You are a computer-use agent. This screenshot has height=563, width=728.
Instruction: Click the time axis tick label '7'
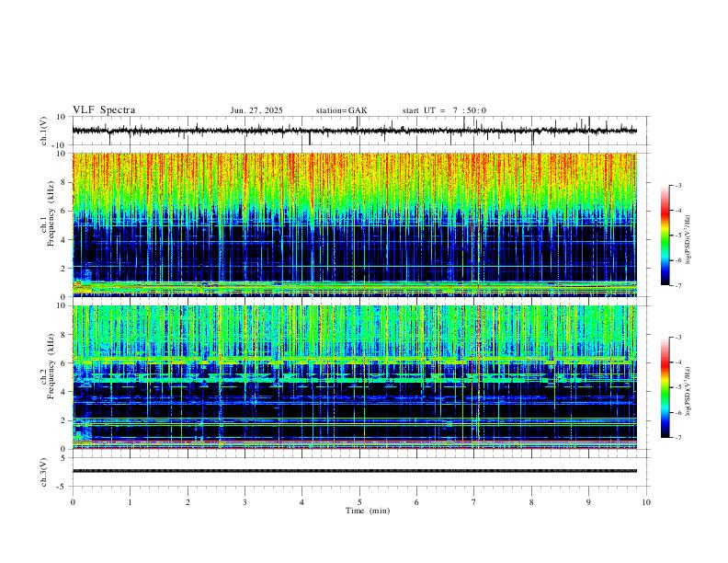(474, 502)
